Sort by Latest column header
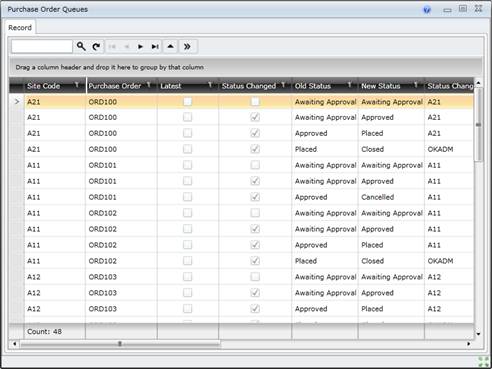This screenshot has height=369, width=492. 171,86
